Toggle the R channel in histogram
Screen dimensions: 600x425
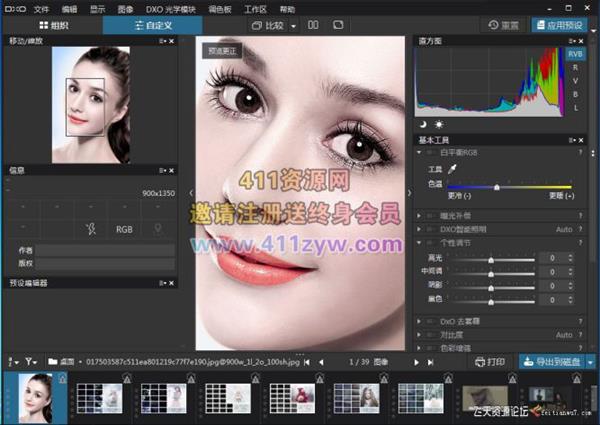click(575, 67)
